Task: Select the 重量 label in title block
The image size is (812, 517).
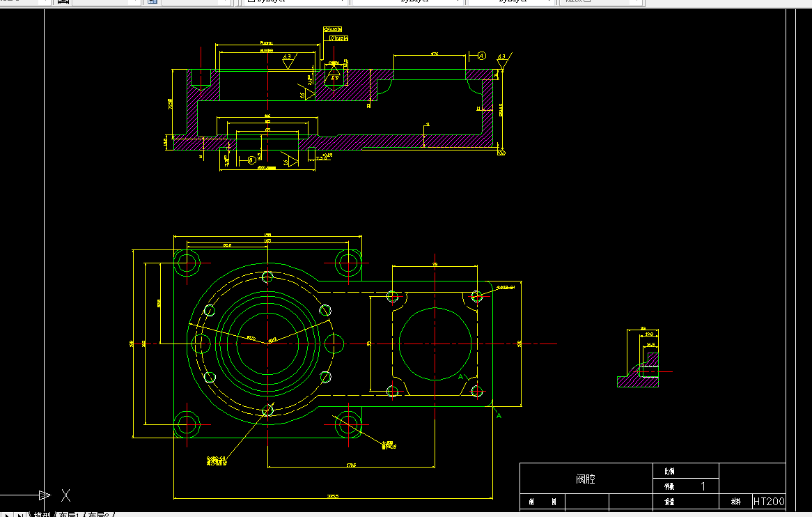Action: pos(669,502)
